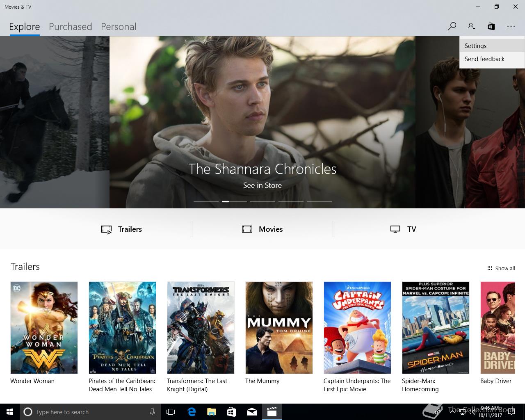
Task: Open Mail app from taskbar
Action: pos(251,412)
